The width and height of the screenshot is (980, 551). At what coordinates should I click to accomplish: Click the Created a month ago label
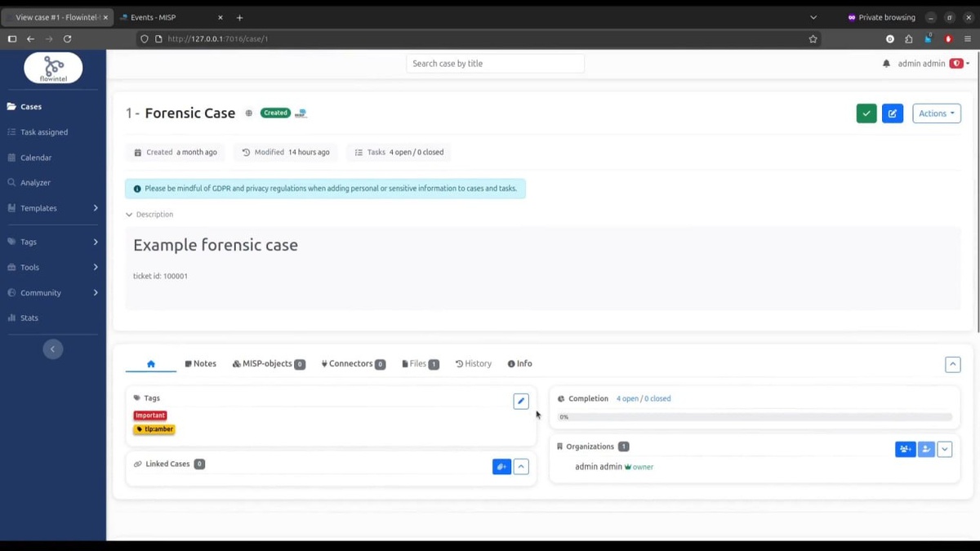coord(176,153)
